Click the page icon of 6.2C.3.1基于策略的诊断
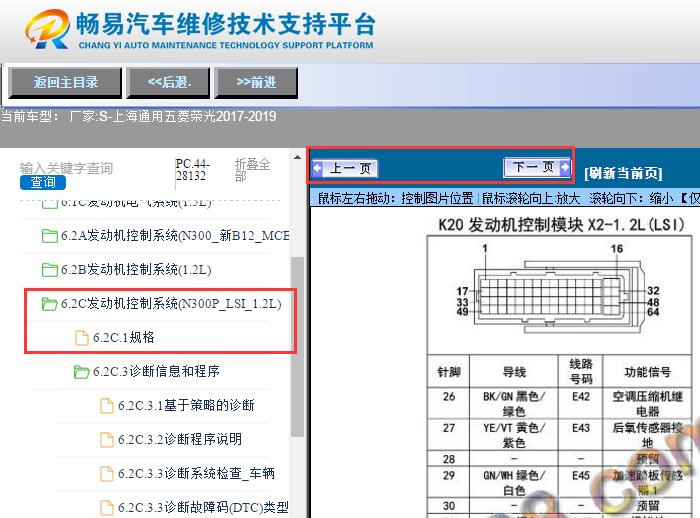This screenshot has height=518, width=700. pyautogui.click(x=107, y=405)
